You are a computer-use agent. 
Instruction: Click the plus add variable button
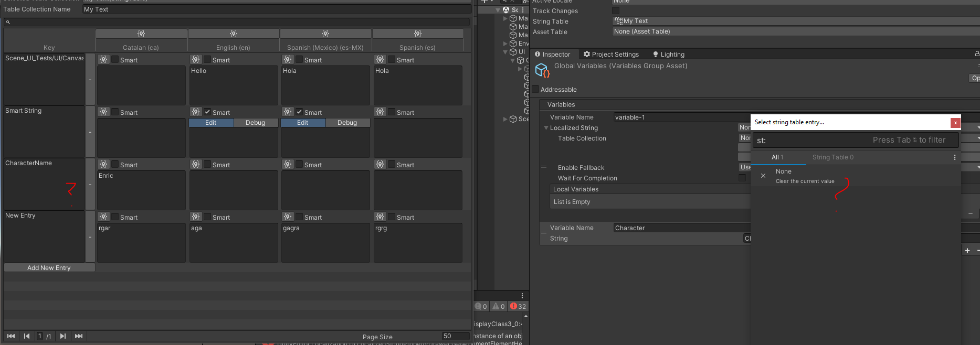[967, 251]
